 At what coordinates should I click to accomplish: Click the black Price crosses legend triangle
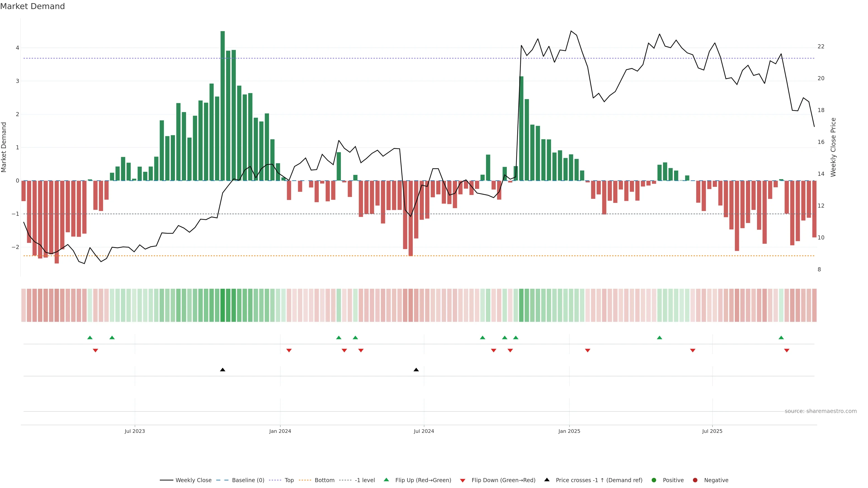(x=547, y=480)
